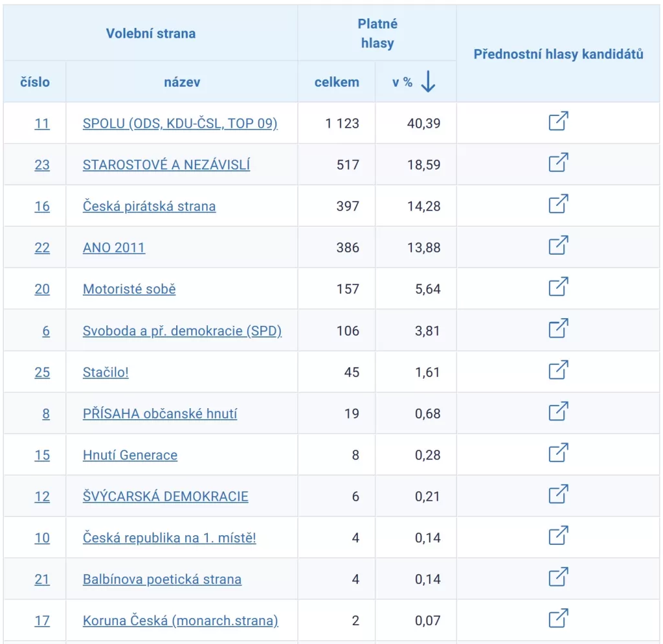Open Koruna Česká (monarch.strana) link

180,621
